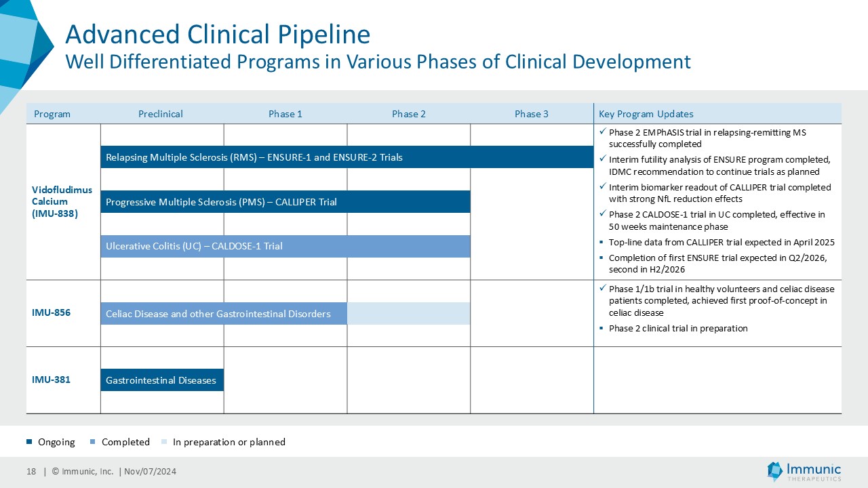Click the Progressive Multiple Sclerosis CALLIPER Trial bar
The height and width of the screenshot is (488, 868).
pyautogui.click(x=285, y=202)
